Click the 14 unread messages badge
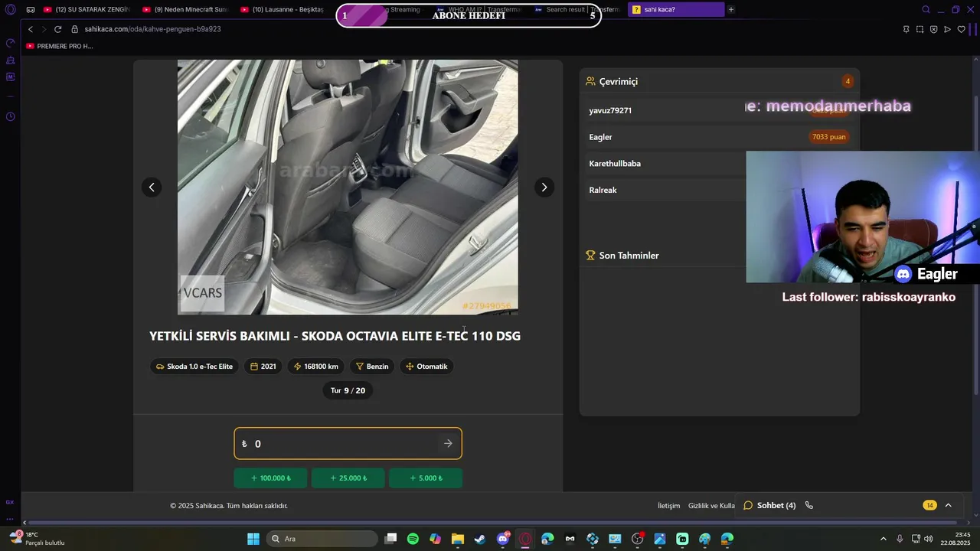 point(929,505)
